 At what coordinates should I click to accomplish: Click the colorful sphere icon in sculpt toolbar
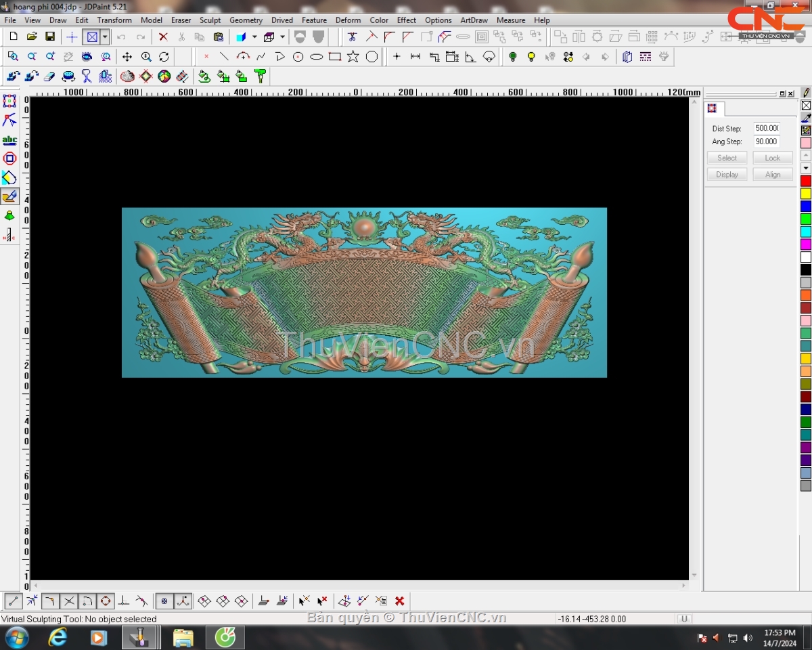(x=164, y=77)
